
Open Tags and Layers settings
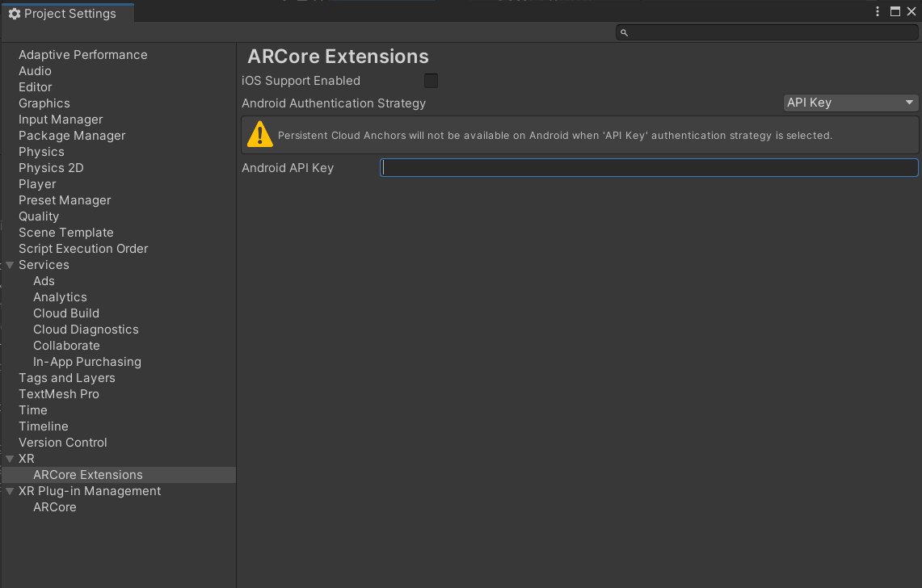coord(66,378)
